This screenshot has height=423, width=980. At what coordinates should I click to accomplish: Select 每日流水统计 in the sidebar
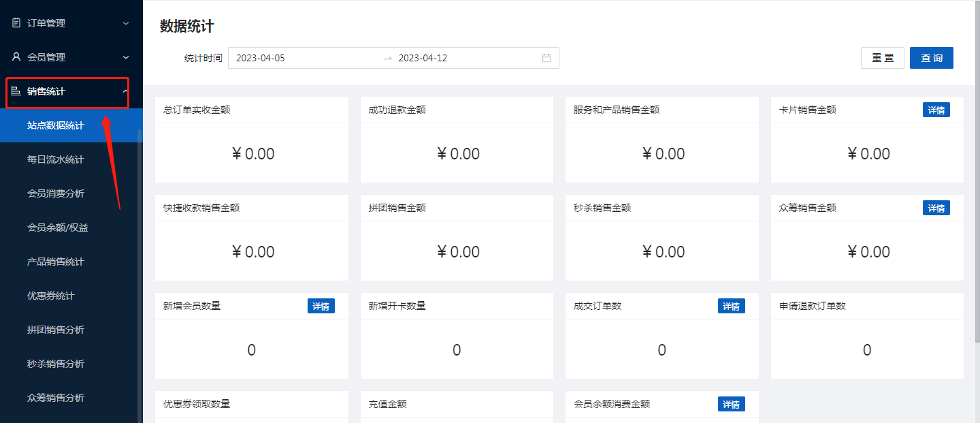[x=56, y=159]
